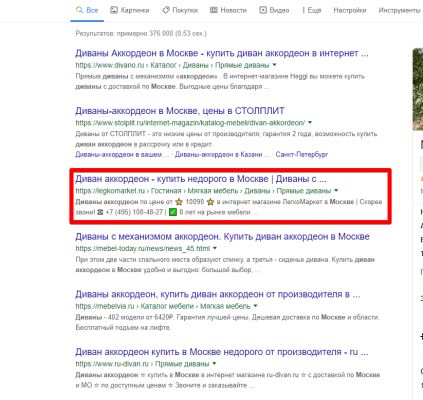The width and height of the screenshot is (423, 400).
Task: Open the legkomarket Диван аккордеон купить недорого result
Action: click(x=201, y=179)
